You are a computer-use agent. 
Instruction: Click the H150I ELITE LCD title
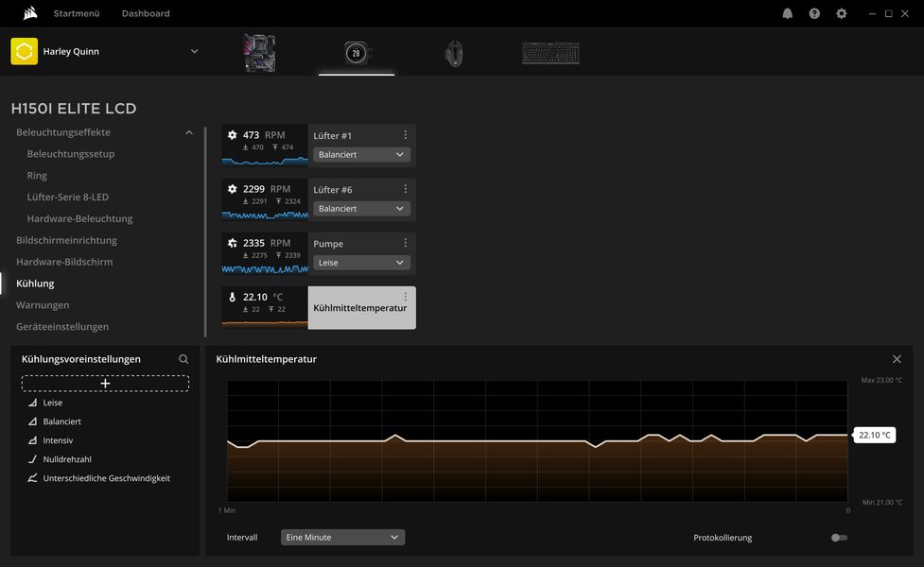point(74,109)
